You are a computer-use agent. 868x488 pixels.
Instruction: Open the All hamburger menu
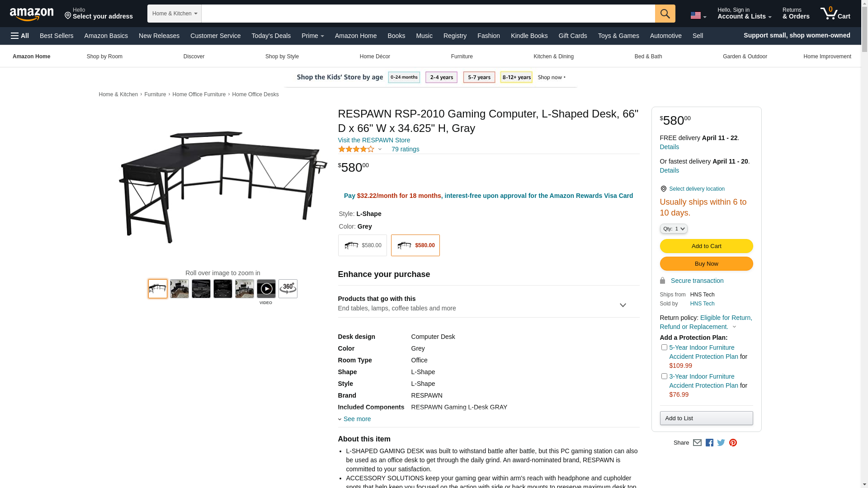(x=20, y=36)
